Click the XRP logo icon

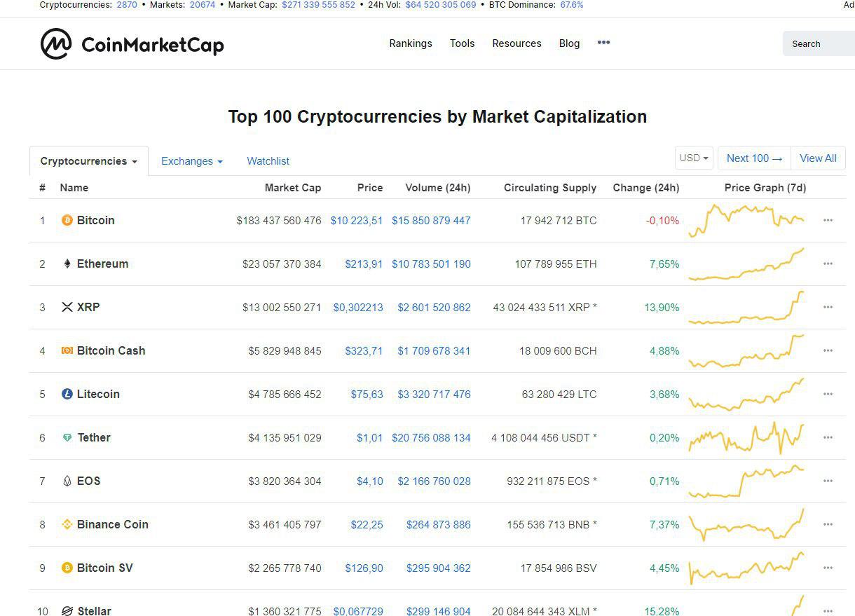[67, 308]
